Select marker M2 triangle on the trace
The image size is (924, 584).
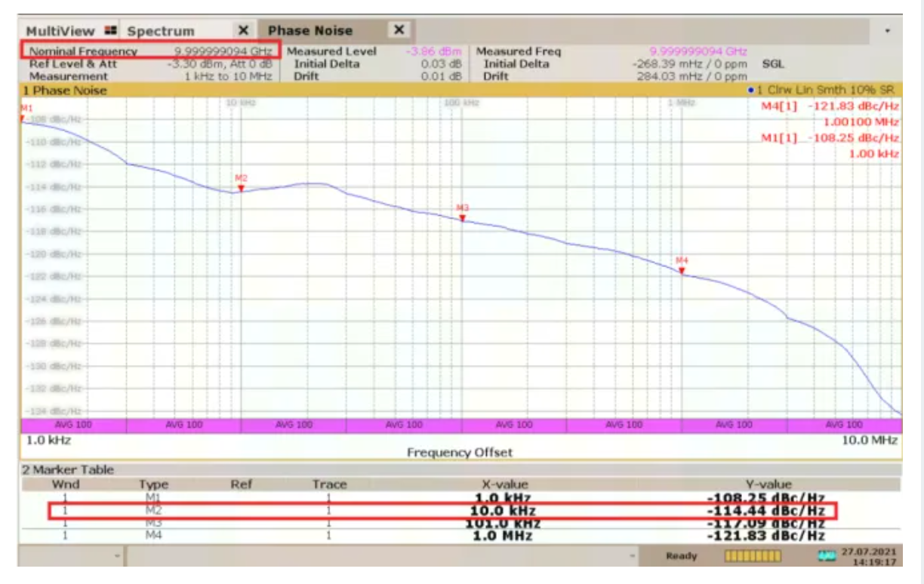pyautogui.click(x=241, y=188)
